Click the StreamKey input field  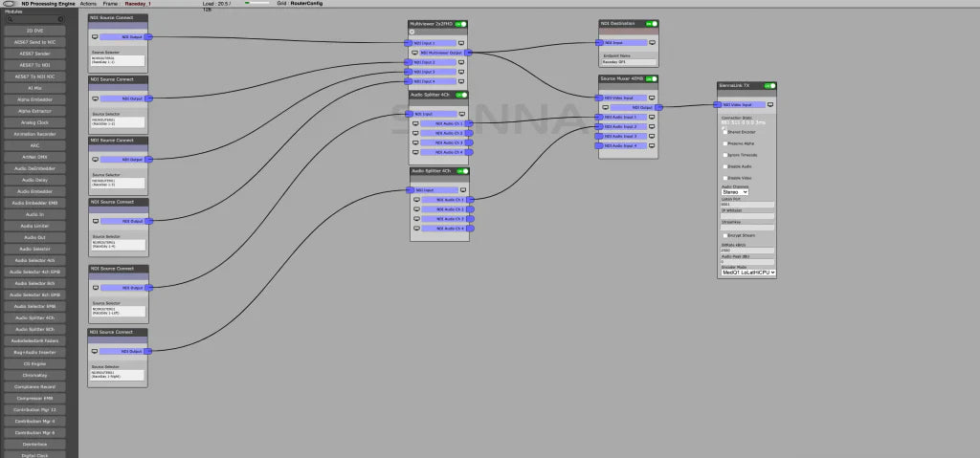747,228
